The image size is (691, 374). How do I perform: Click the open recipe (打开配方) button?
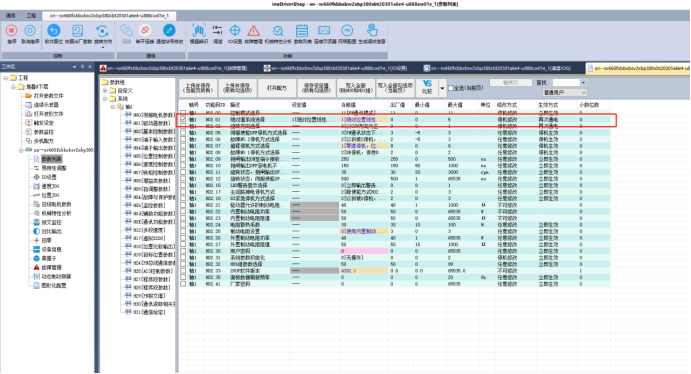pyautogui.click(x=277, y=88)
